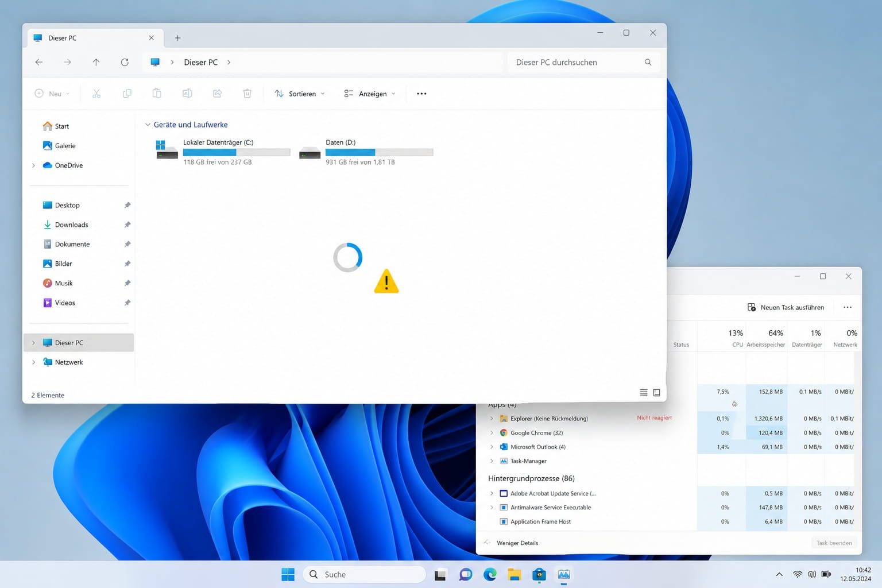The height and width of the screenshot is (588, 882).
Task: Switch to large icons view icon
Action: click(x=656, y=393)
